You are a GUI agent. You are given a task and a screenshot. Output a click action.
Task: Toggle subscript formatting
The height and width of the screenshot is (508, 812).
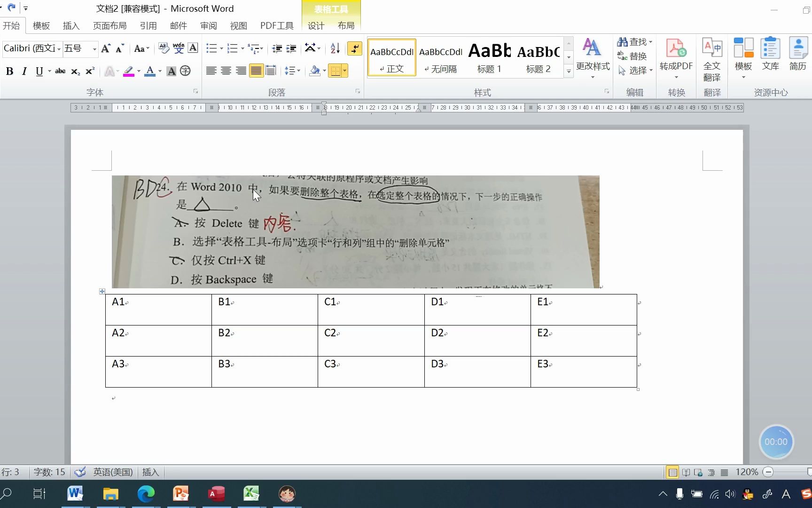[x=75, y=71]
